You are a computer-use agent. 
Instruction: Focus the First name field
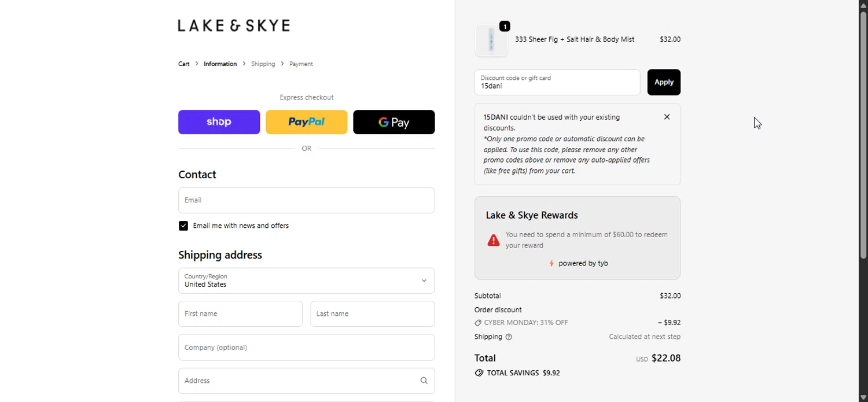(241, 314)
